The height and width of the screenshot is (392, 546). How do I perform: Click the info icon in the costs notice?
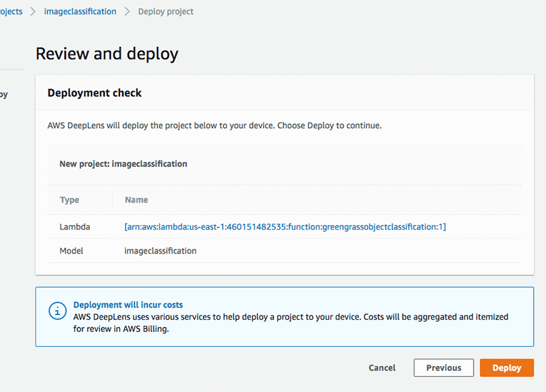tap(57, 311)
